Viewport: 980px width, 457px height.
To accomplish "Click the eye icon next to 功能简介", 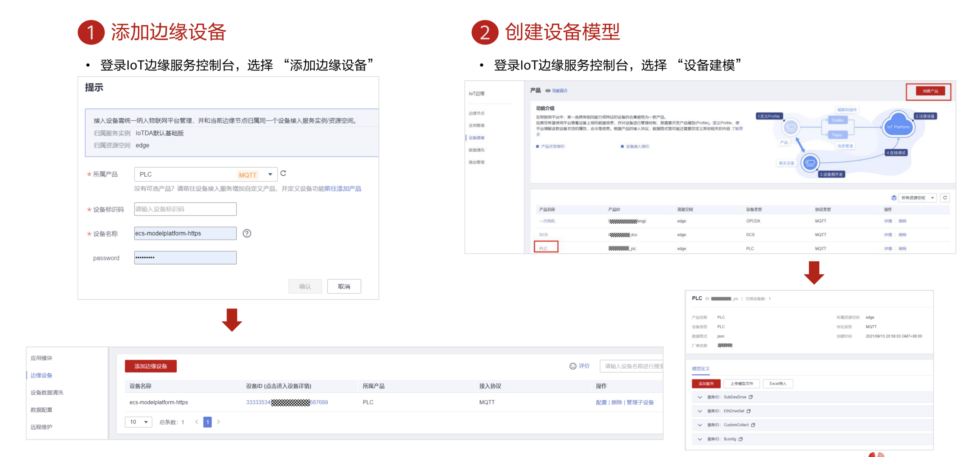I will pos(547,91).
